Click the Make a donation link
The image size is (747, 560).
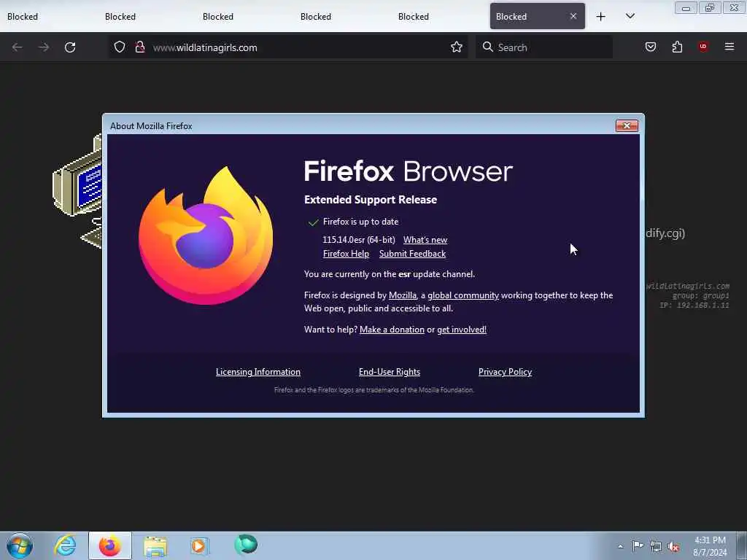click(392, 330)
